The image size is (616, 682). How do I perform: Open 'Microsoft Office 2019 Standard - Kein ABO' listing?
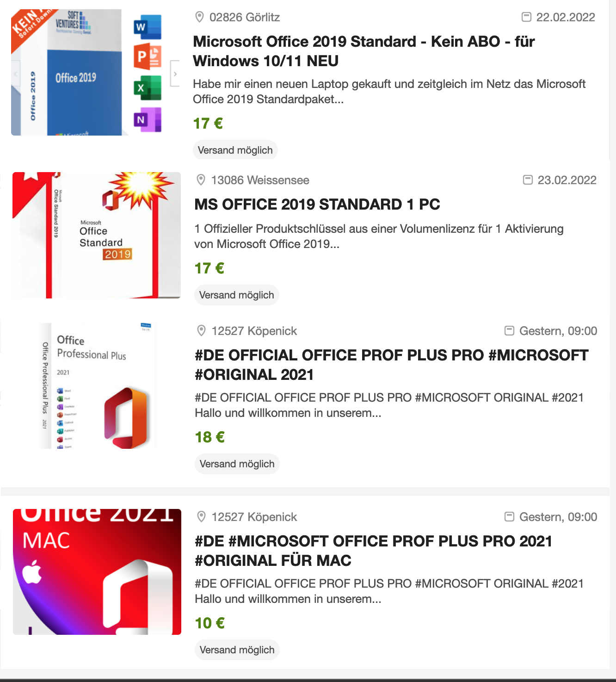(363, 51)
